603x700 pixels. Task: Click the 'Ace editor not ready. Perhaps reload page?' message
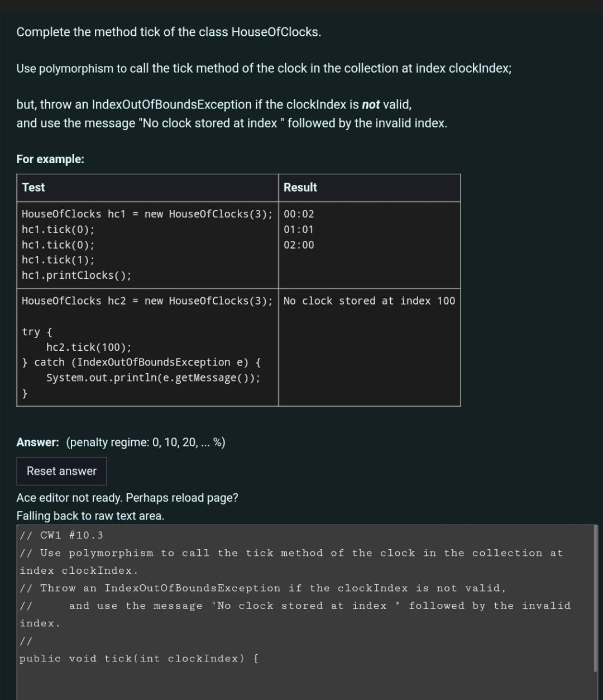point(127,498)
